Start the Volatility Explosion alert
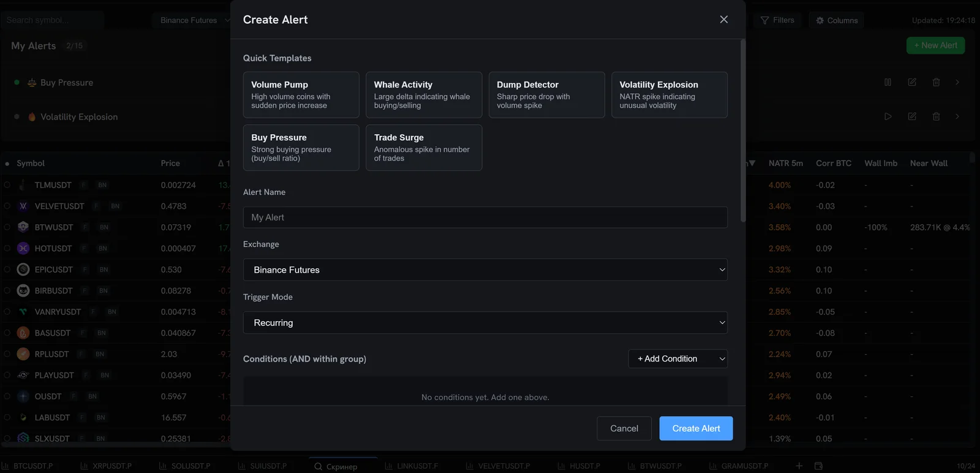Viewport: 980px width, 473px height. (x=888, y=116)
